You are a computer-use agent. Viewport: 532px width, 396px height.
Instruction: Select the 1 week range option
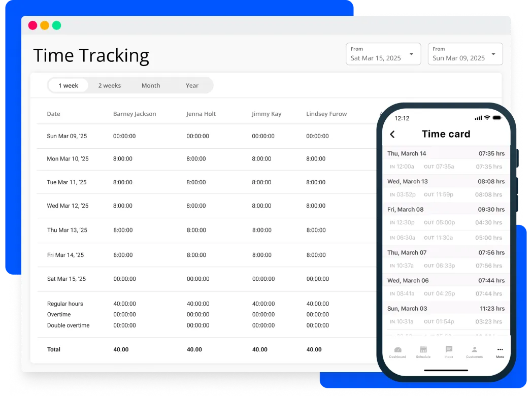(x=68, y=85)
